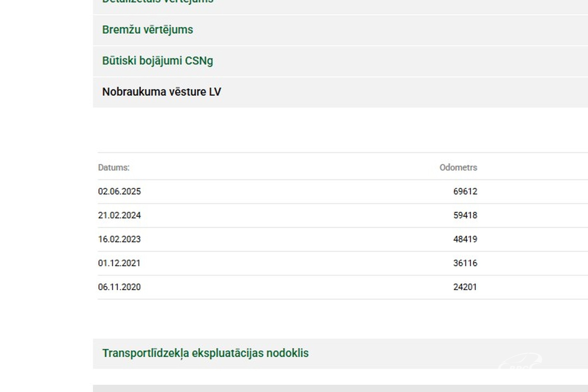Screen dimensions: 588x392
Task: Click the 06.11.2020 date entry
Action: click(x=119, y=287)
